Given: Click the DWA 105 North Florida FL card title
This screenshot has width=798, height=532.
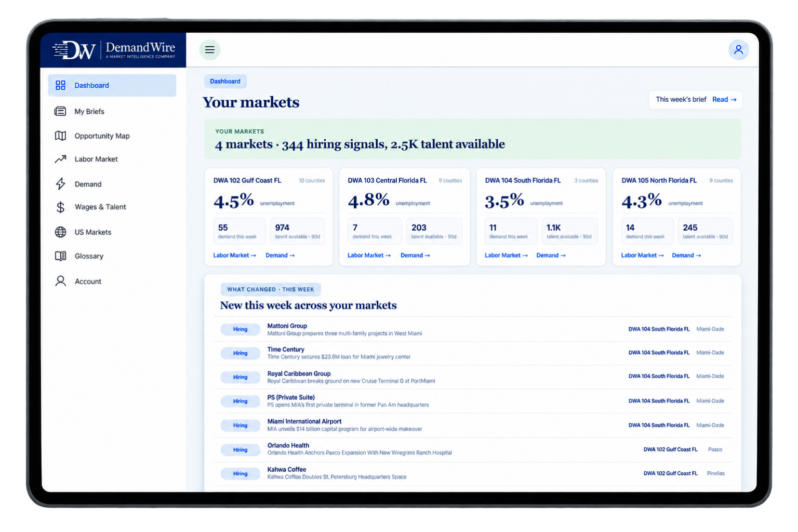Looking at the screenshot, I should pyautogui.click(x=659, y=180).
